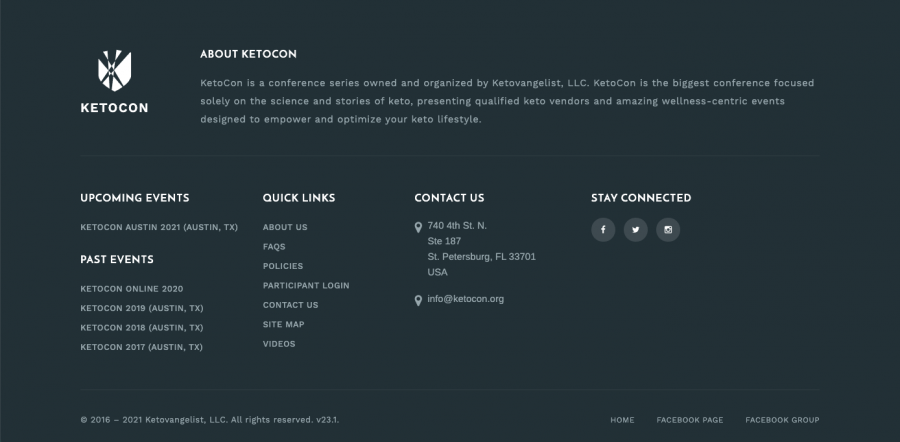Click the KetoCon shield logo
The width and height of the screenshot is (900, 442).
(114, 70)
